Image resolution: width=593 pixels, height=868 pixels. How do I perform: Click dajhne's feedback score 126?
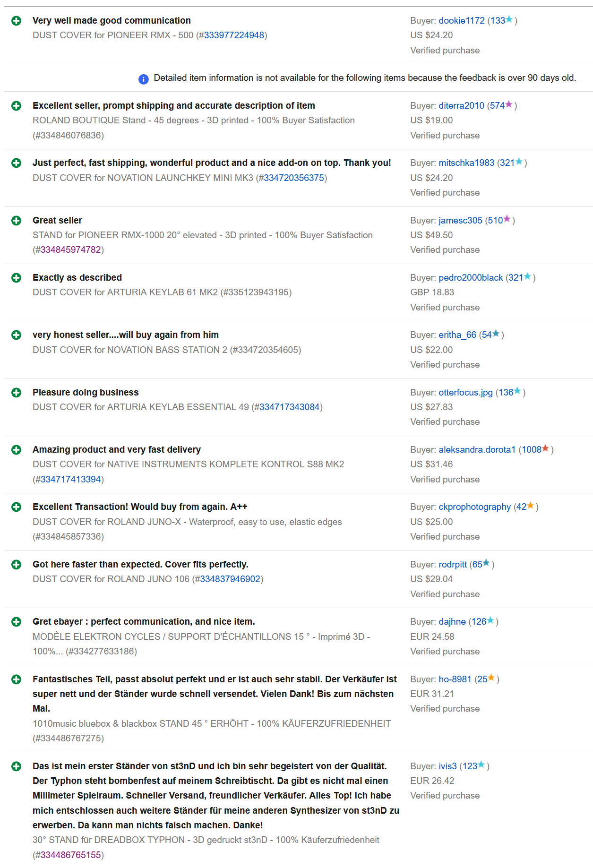coord(479,622)
